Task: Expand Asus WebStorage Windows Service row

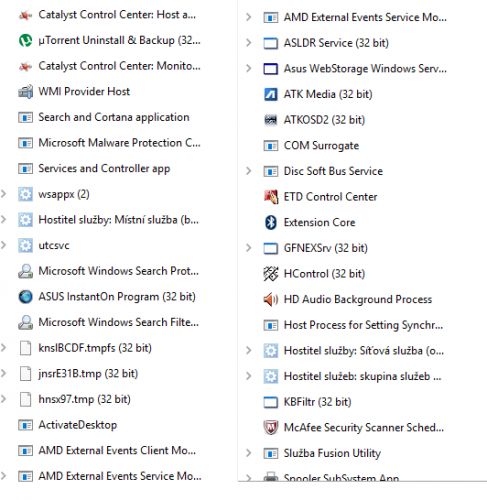Action: click(249, 68)
